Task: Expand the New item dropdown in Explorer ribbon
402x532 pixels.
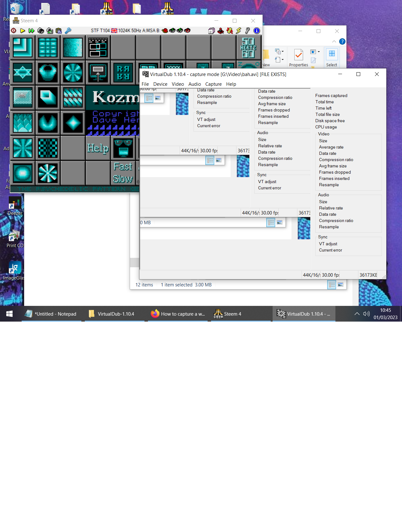Action: [x=279, y=52]
